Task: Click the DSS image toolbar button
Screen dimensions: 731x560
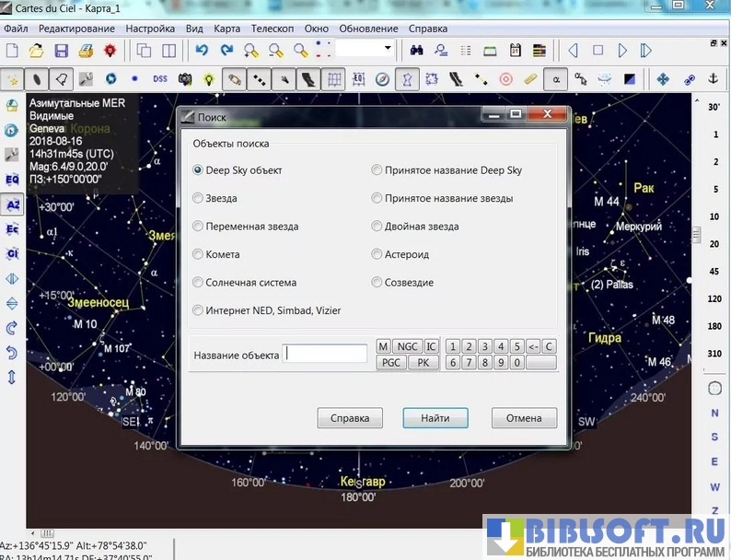Action: 160,80
